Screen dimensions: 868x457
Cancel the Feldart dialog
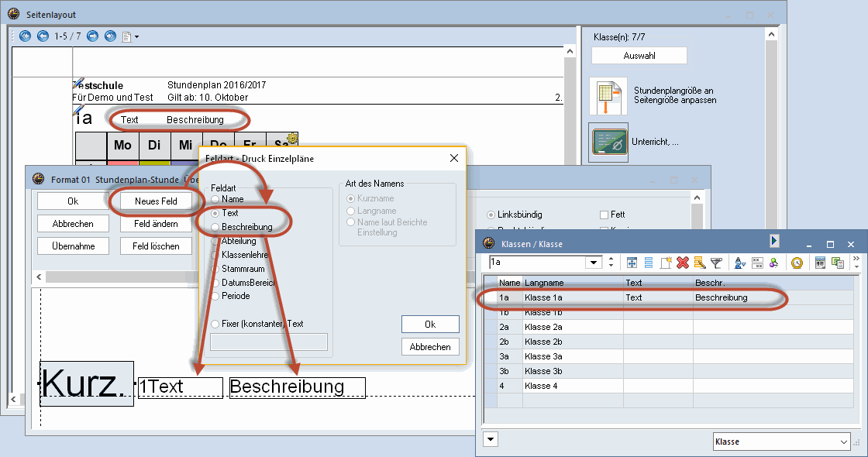[430, 347]
